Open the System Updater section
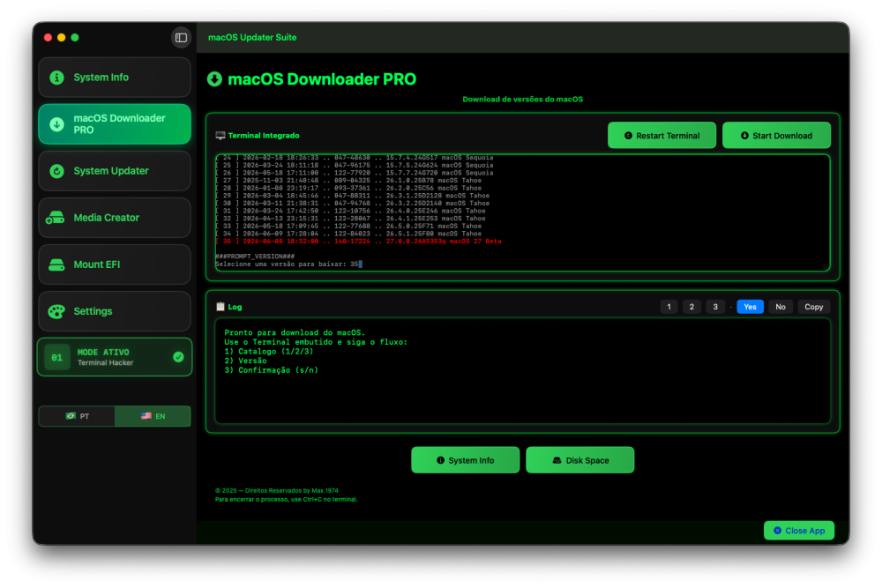 click(115, 171)
